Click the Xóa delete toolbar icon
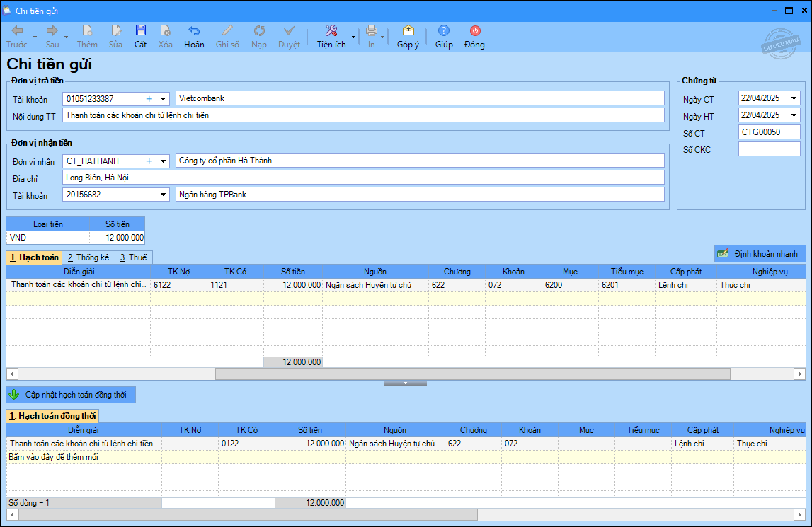 [x=165, y=37]
